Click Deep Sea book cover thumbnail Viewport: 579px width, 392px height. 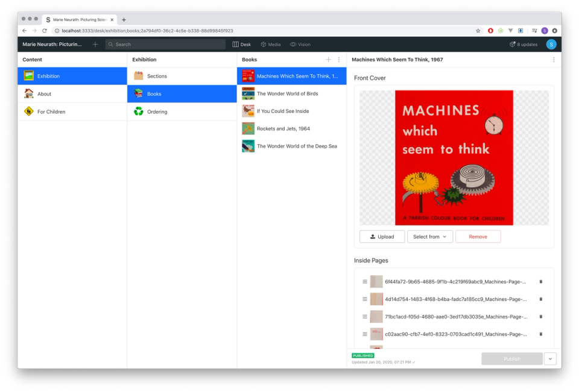248,146
